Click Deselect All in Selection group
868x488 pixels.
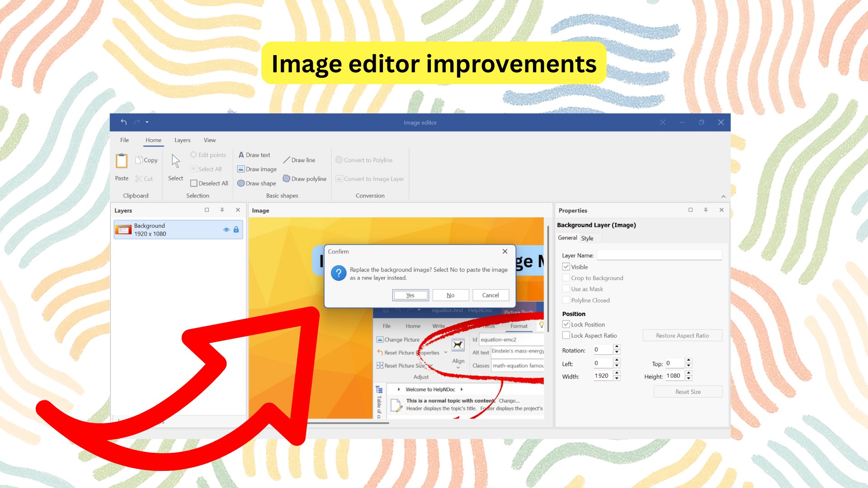209,183
